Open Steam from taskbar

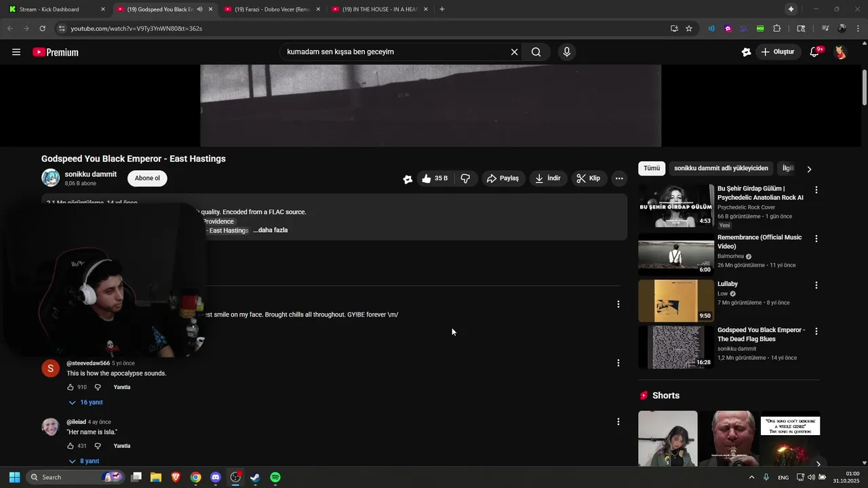pos(255,477)
